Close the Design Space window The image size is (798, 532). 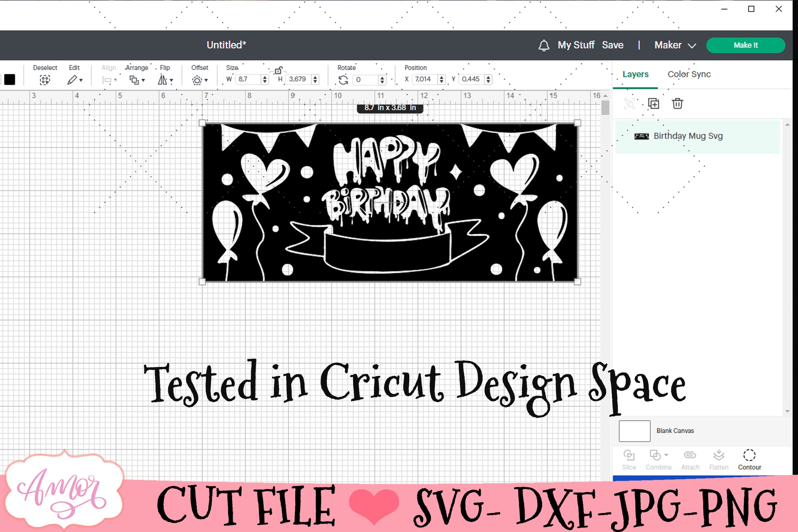(x=779, y=9)
